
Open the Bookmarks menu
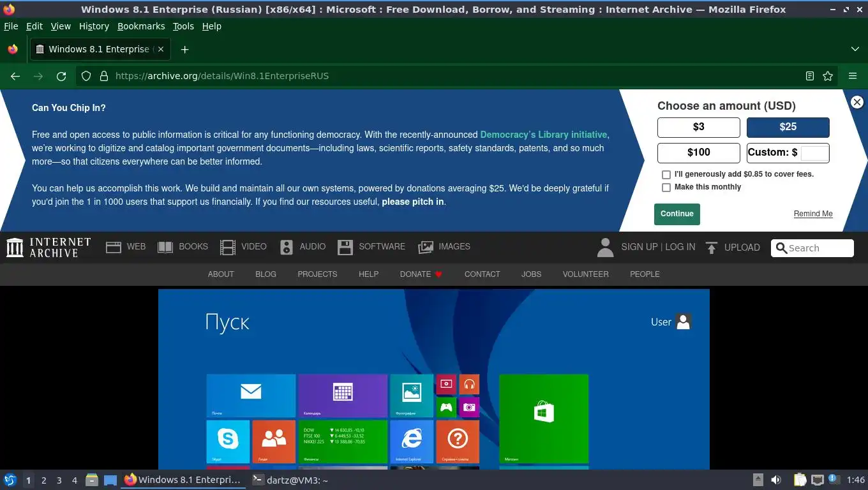141,26
